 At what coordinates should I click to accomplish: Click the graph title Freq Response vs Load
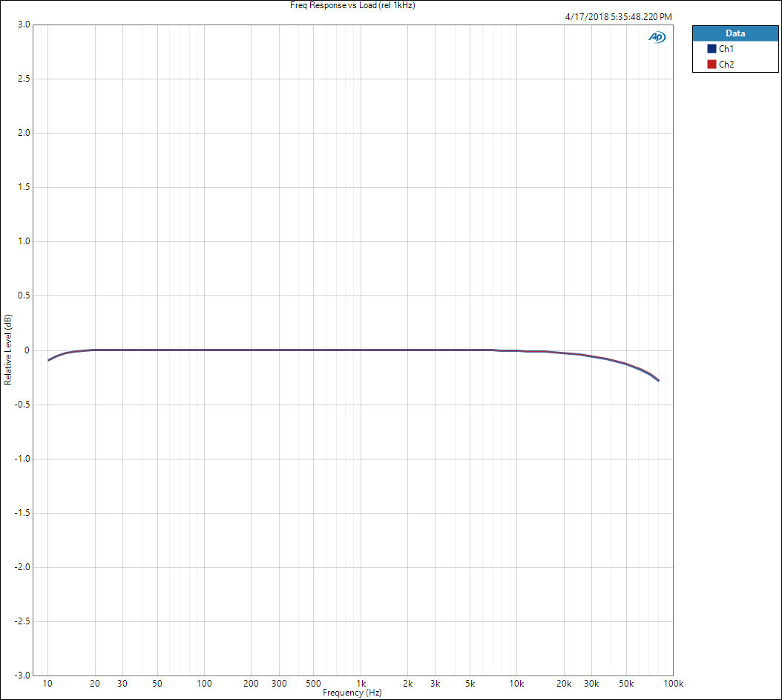point(352,5)
